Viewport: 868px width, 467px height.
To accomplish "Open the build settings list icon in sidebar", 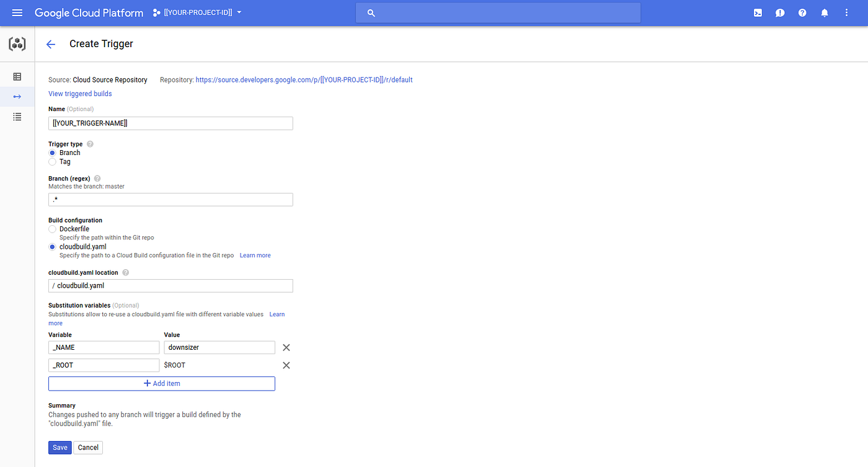I will pos(17,117).
